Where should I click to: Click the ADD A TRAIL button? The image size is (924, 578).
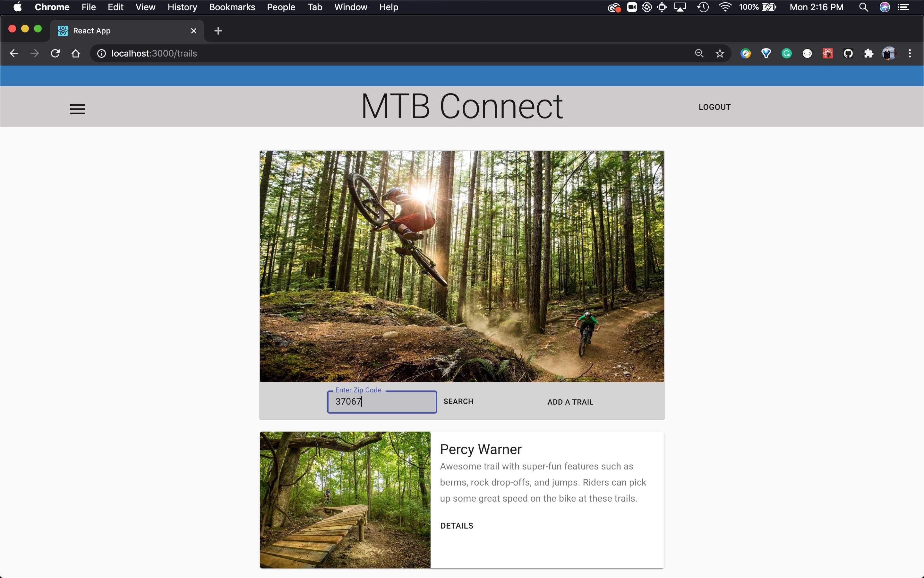570,402
